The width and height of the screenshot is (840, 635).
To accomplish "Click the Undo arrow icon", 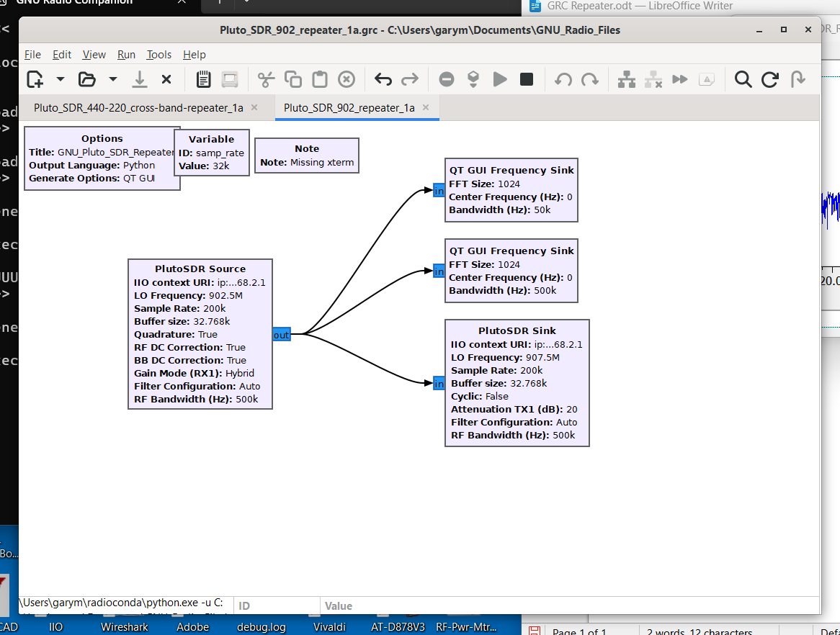I will (x=383, y=79).
